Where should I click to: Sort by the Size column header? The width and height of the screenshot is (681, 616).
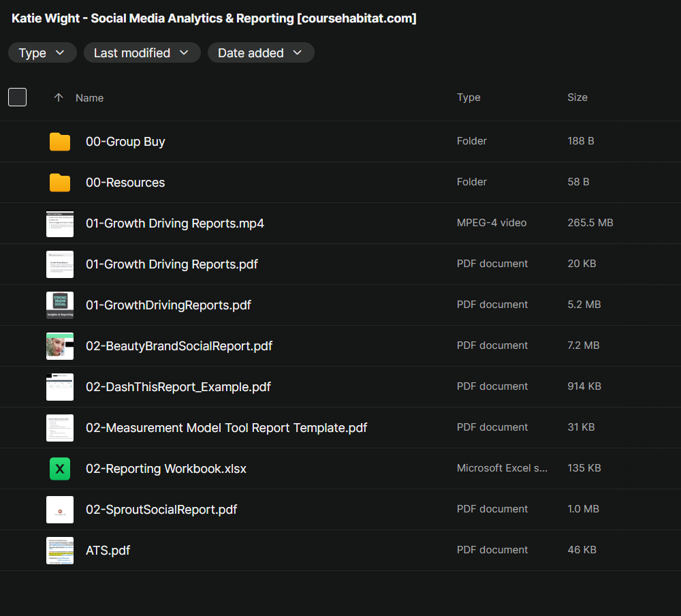(x=577, y=97)
